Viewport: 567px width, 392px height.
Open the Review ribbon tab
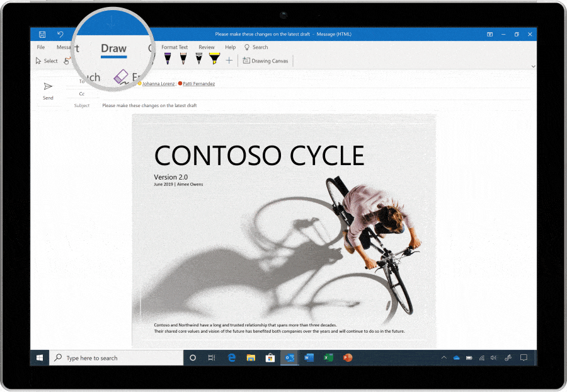(x=206, y=47)
